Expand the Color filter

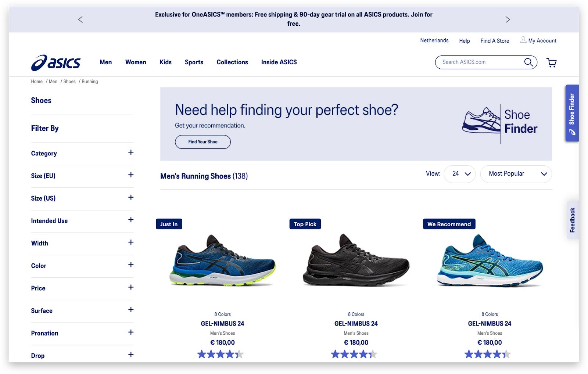(x=130, y=265)
